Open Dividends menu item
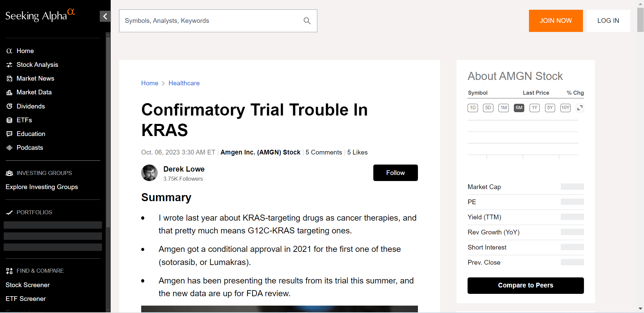The height and width of the screenshot is (313, 644). click(x=31, y=106)
